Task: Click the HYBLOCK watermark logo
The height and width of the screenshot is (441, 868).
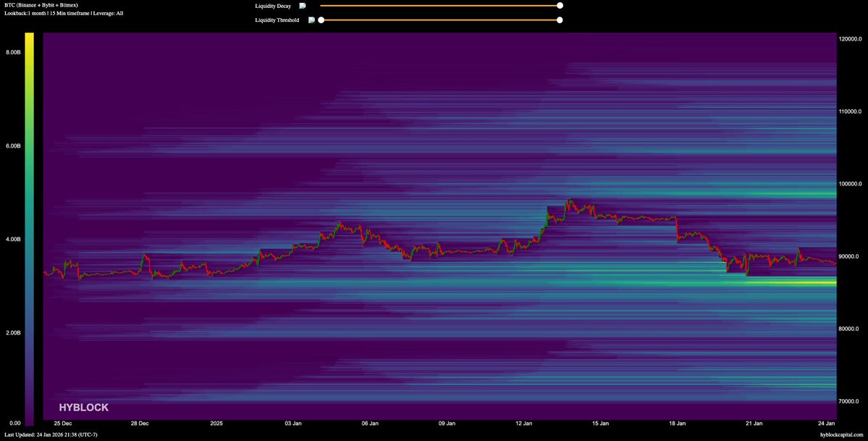Action: pos(84,408)
